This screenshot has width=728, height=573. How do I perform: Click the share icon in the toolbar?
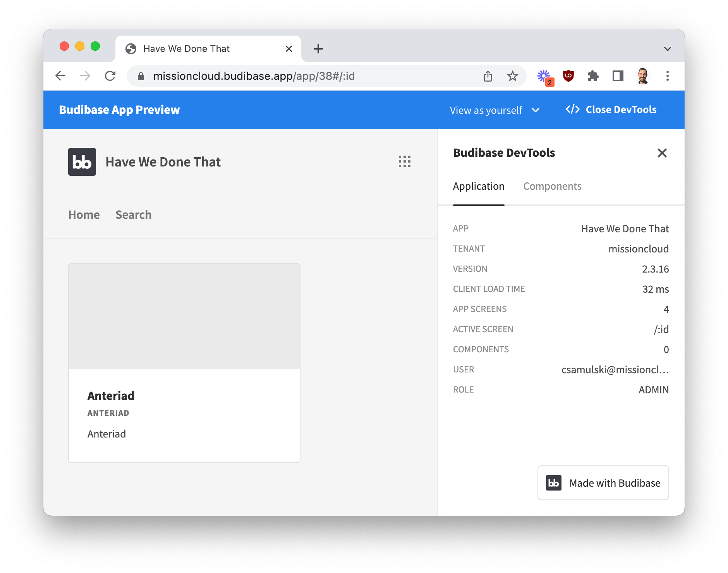488,76
